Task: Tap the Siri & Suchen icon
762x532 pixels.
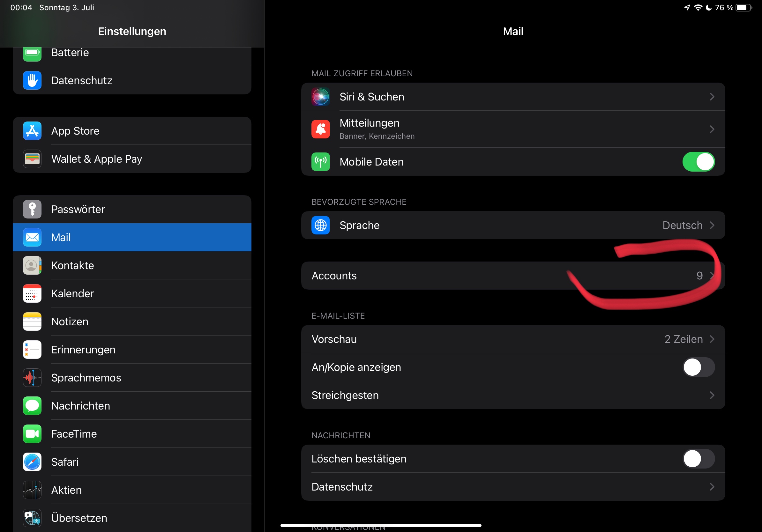Action: pos(321,97)
